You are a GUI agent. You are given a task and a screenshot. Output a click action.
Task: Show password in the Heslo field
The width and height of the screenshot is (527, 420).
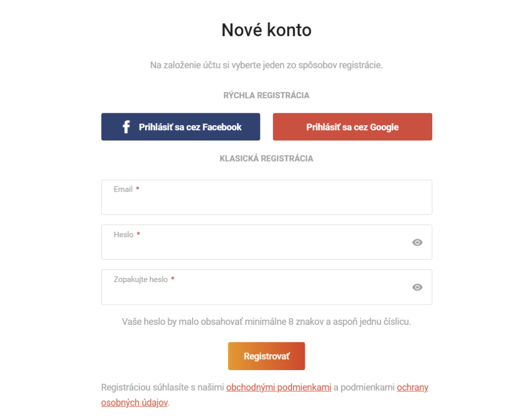[x=417, y=242]
